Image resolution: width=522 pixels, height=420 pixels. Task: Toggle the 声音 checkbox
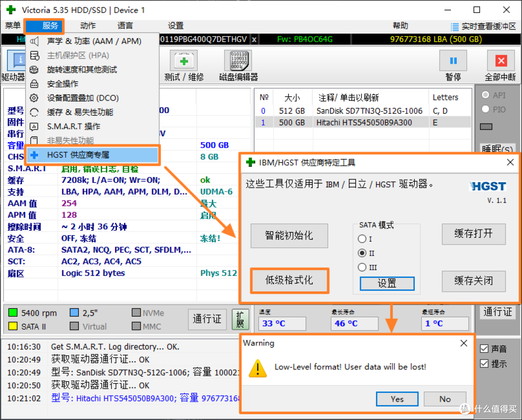pyautogui.click(x=484, y=349)
